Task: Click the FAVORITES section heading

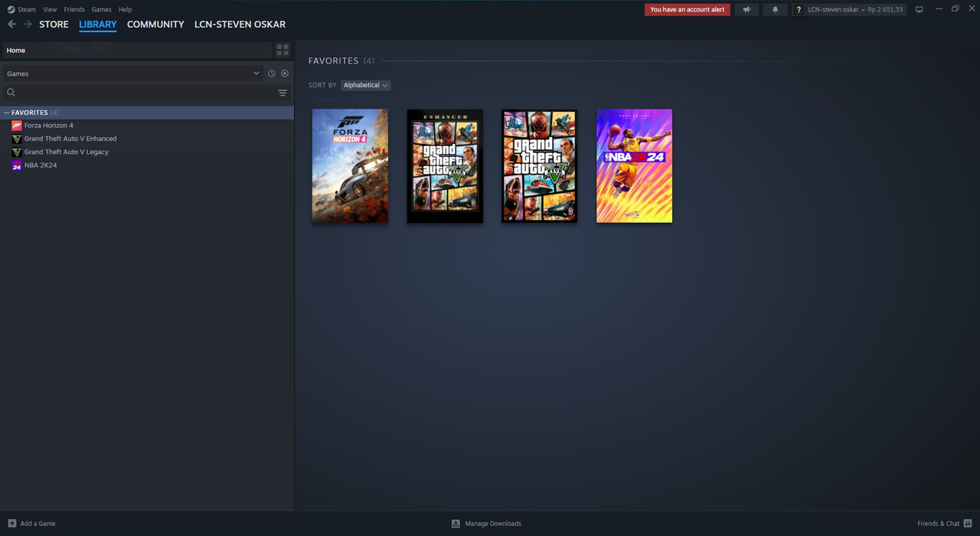Action: click(x=334, y=60)
